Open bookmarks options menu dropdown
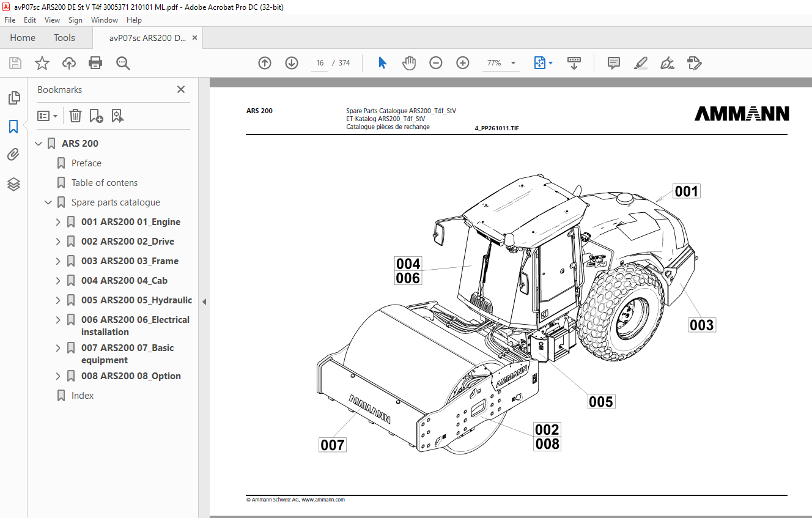The width and height of the screenshot is (812, 518). tap(48, 116)
